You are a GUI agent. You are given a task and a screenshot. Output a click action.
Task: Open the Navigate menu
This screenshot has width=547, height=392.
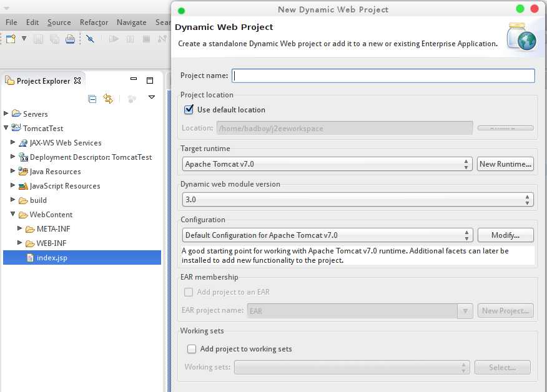132,22
